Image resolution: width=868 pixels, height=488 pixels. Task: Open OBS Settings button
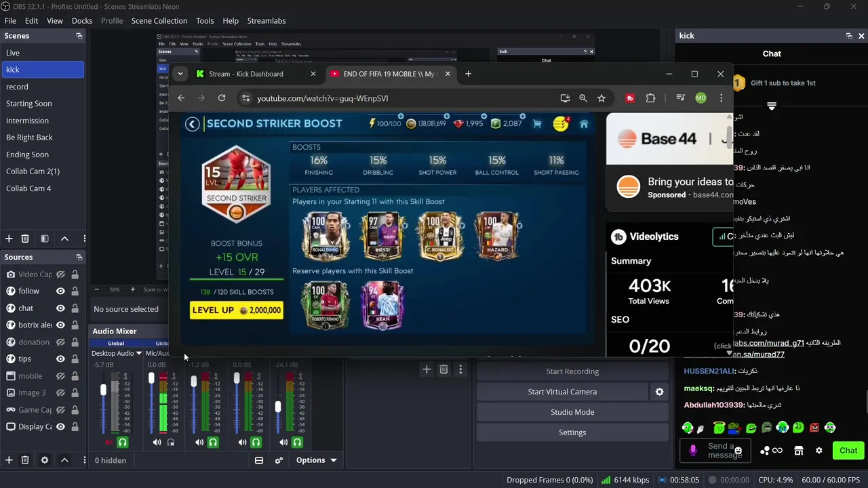coord(572,432)
